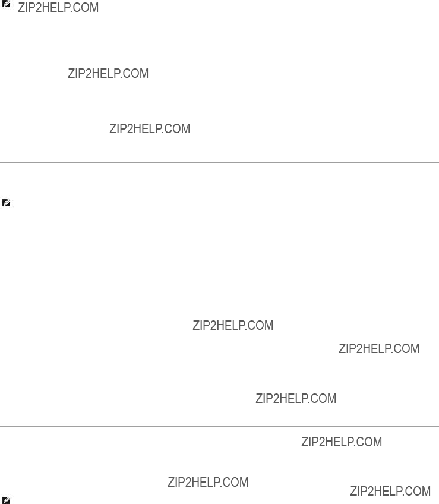Viewport: 439px width, 504px height.
Task: Click the rightmost ZIP2HELP.COM between the two dividers
Action: [x=379, y=349]
